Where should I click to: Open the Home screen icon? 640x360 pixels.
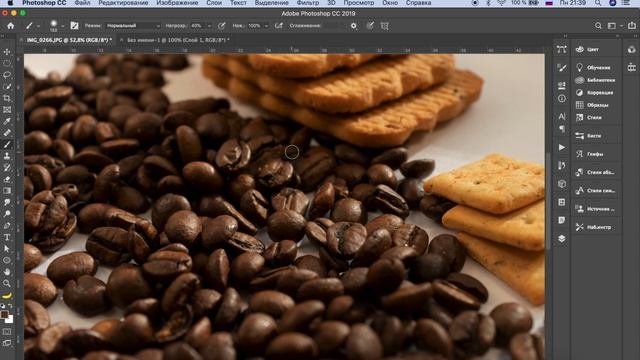tap(11, 26)
